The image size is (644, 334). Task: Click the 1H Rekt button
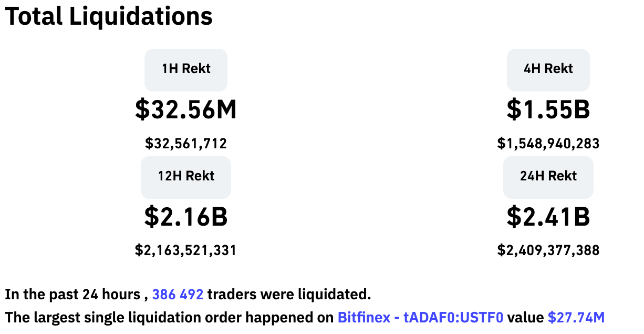coord(186,69)
